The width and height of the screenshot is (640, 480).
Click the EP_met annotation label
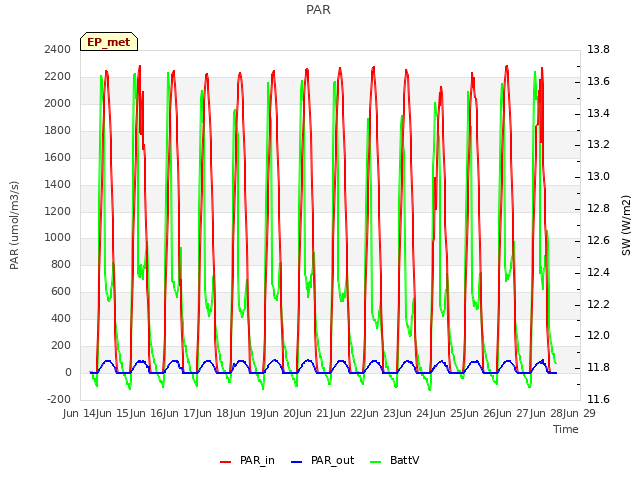tap(109, 42)
